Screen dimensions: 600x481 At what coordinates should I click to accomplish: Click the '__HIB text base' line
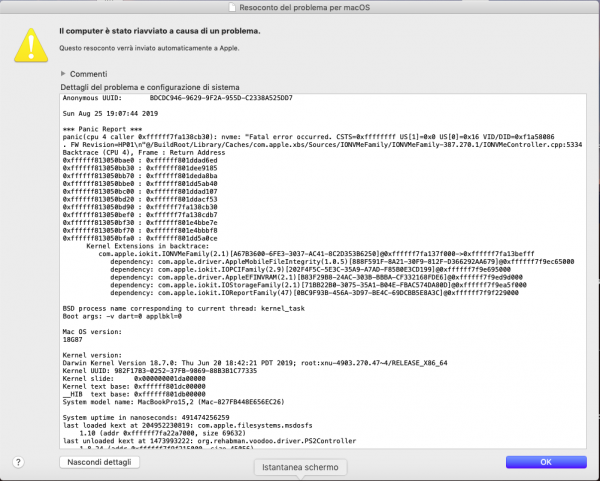(x=134, y=394)
